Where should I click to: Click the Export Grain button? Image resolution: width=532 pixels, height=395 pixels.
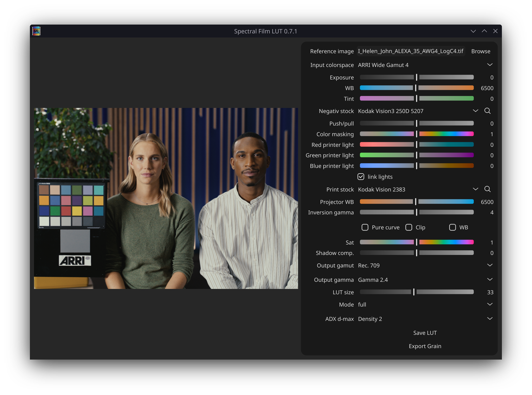coord(425,346)
